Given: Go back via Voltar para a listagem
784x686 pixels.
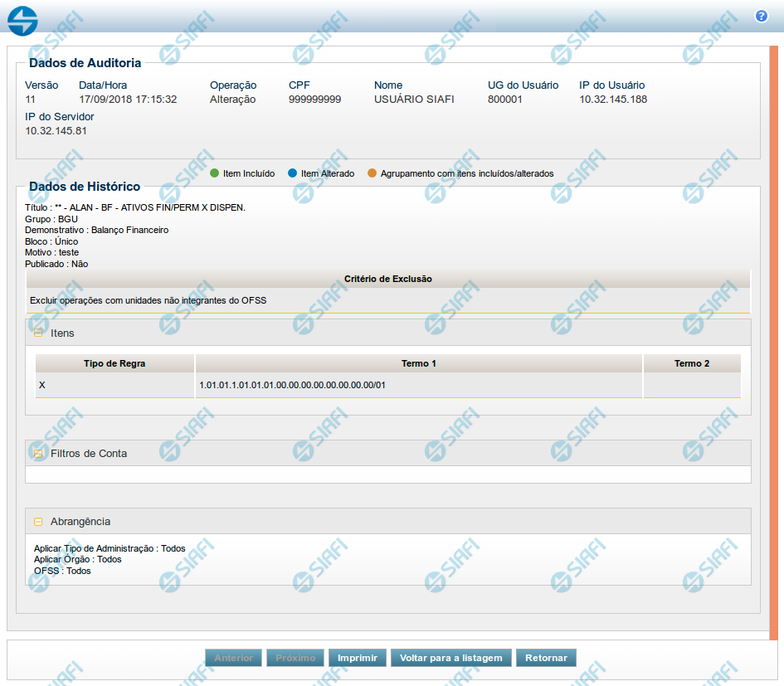Looking at the screenshot, I should pyautogui.click(x=450, y=658).
